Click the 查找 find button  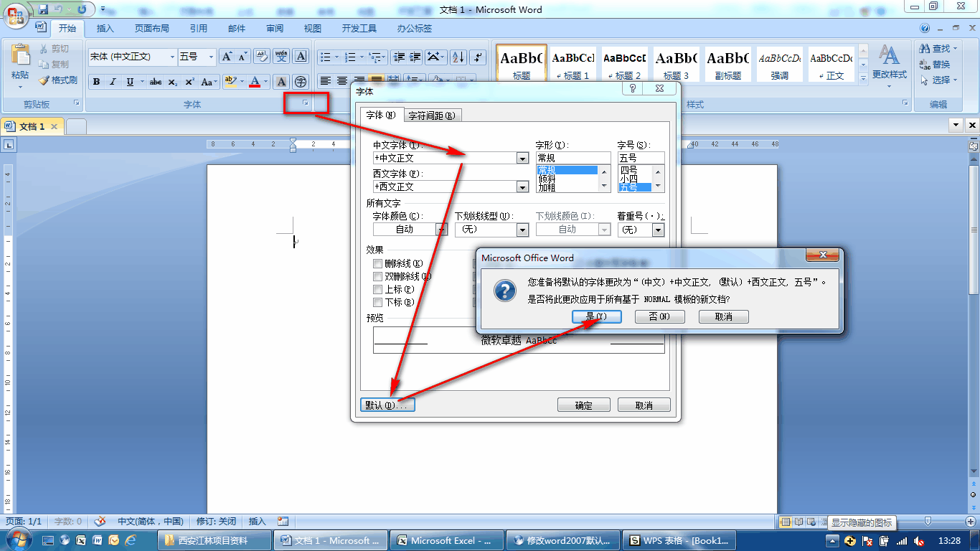click(x=936, y=49)
